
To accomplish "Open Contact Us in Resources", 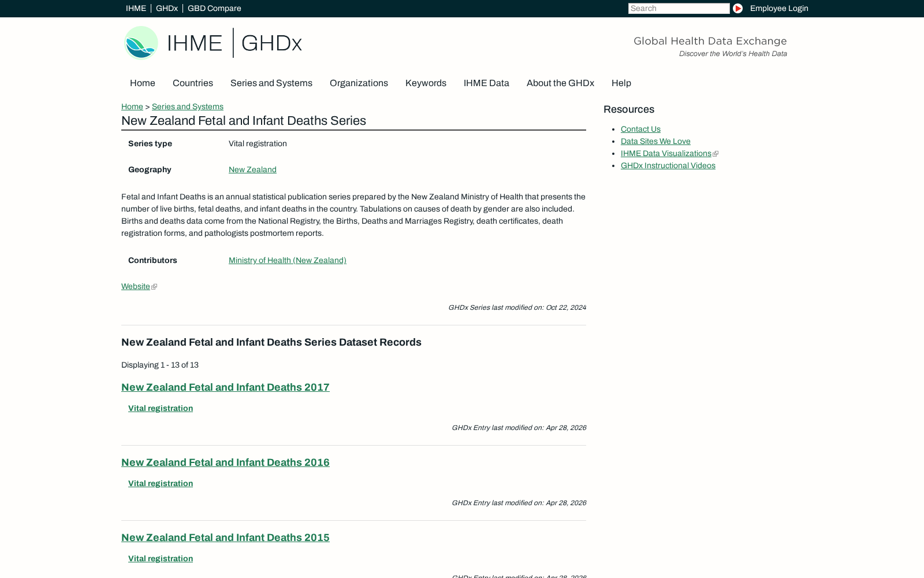I will pyautogui.click(x=640, y=129).
